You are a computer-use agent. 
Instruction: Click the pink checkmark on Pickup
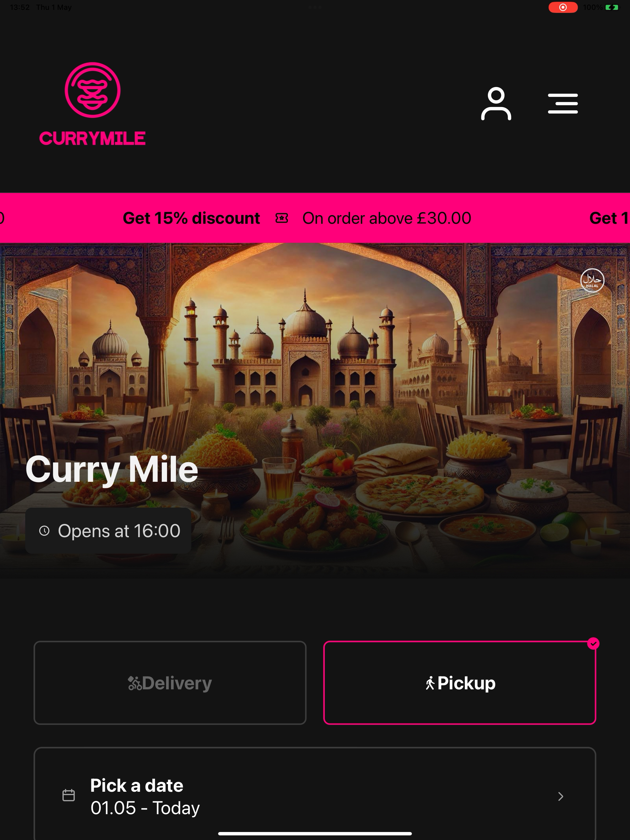593,643
